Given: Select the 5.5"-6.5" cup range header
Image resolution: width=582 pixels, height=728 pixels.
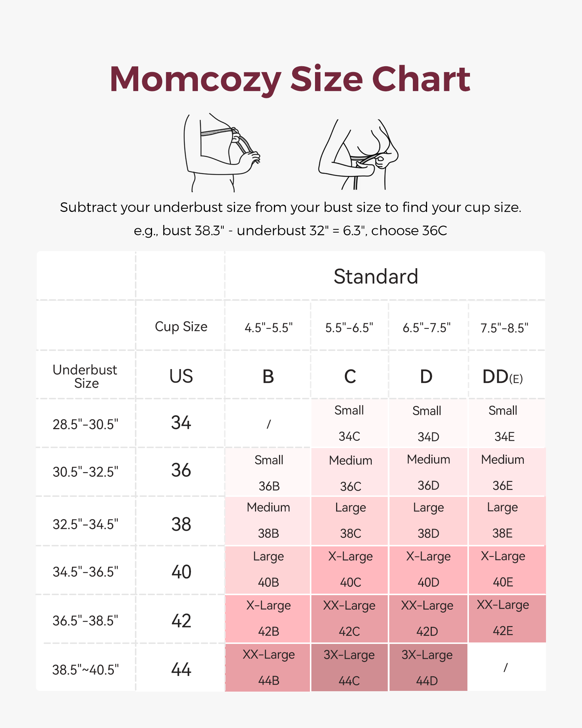Looking at the screenshot, I should pyautogui.click(x=349, y=328).
